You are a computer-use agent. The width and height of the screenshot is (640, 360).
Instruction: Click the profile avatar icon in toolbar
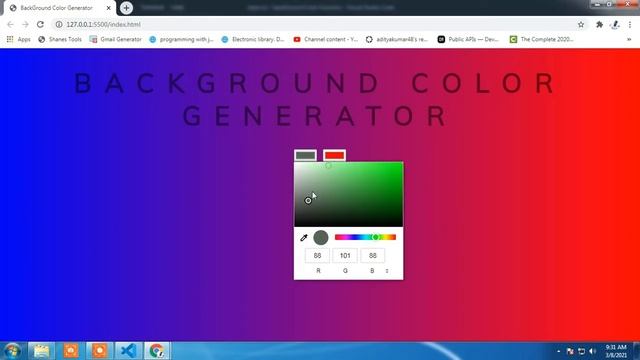coord(615,24)
